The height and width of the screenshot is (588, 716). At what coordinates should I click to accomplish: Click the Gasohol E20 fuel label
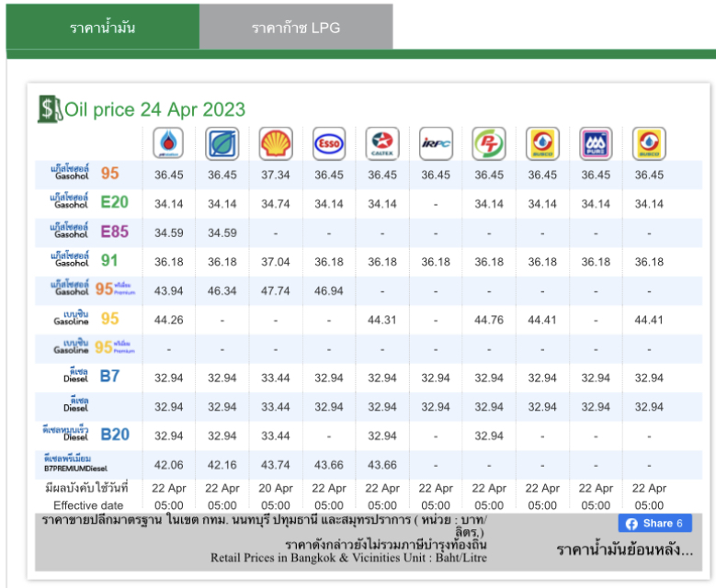[x=89, y=202]
